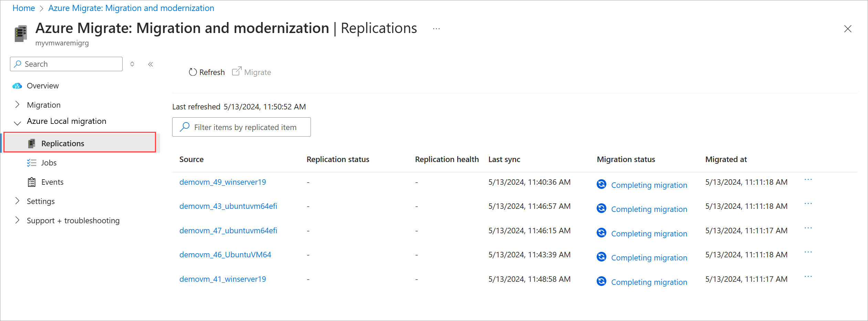This screenshot has width=868, height=321.
Task: Collapse the sidebar using the double-chevron
Action: coord(150,64)
